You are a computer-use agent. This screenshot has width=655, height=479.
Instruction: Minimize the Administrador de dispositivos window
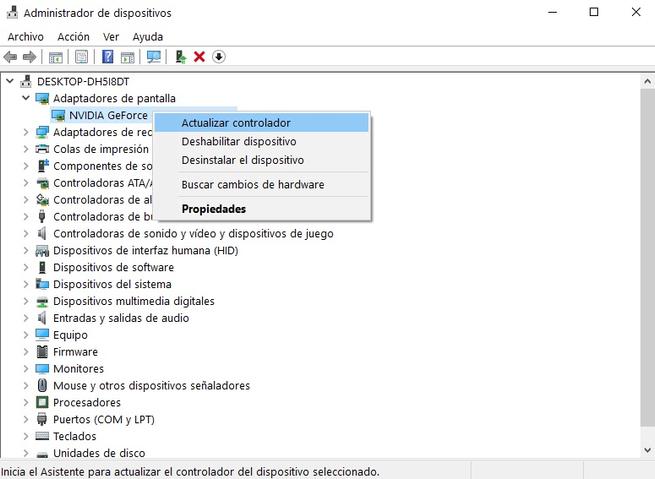click(552, 13)
